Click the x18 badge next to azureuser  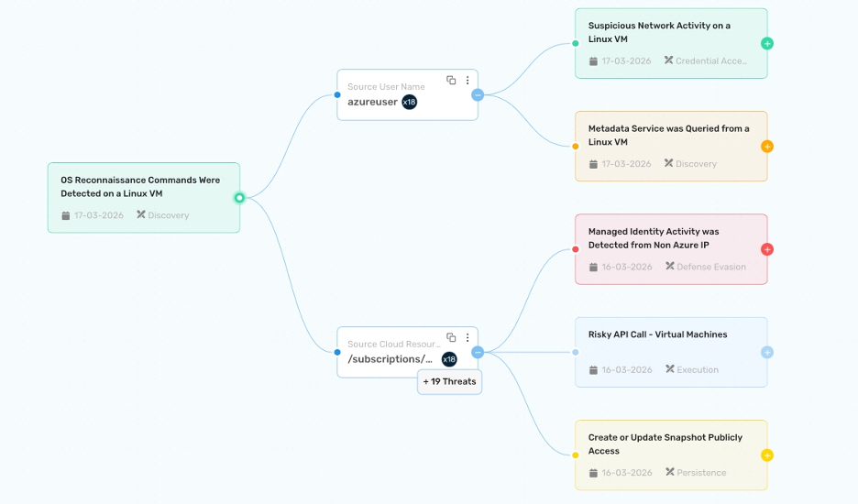(x=410, y=102)
